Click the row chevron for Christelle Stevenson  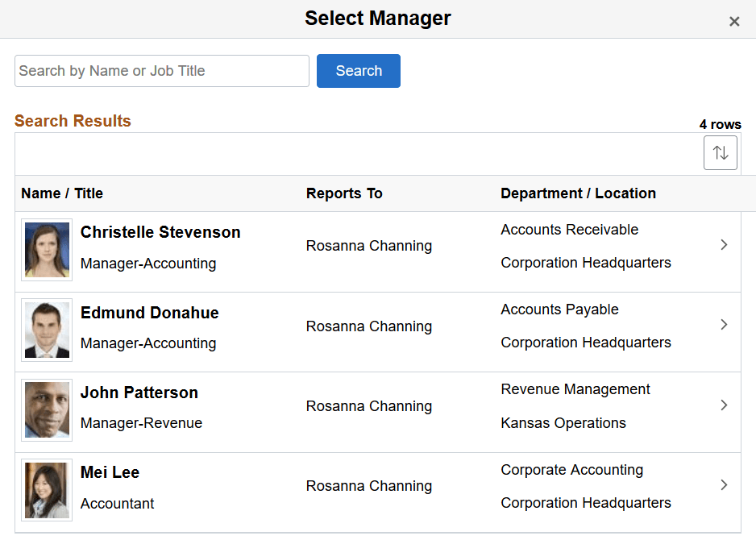724,244
